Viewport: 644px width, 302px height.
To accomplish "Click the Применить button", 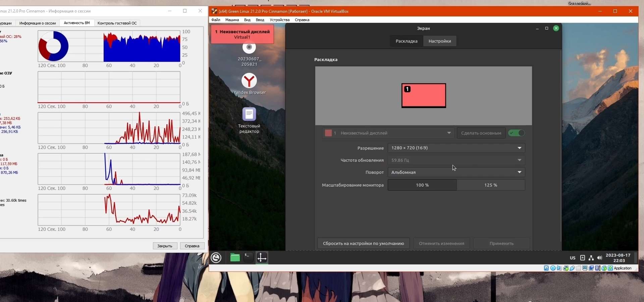I will (501, 243).
